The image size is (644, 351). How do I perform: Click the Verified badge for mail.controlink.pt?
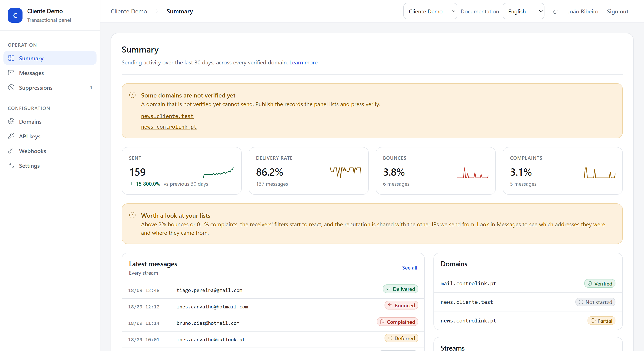point(600,283)
